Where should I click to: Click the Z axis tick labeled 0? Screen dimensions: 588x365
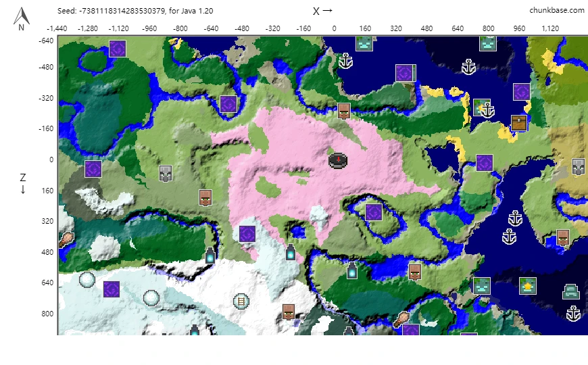pos(51,160)
